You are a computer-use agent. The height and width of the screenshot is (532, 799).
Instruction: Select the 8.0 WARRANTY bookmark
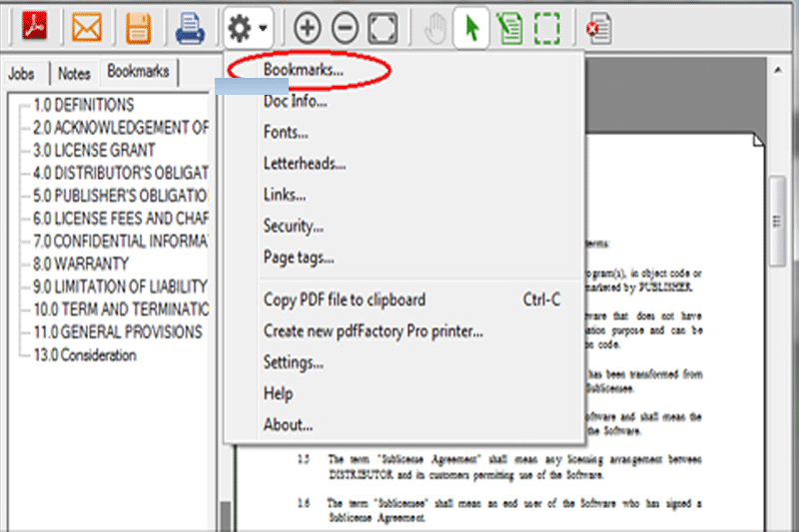tap(81, 264)
